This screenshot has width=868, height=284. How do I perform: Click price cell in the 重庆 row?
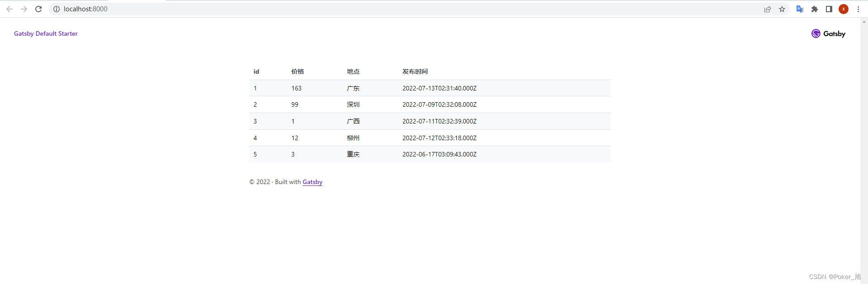293,154
